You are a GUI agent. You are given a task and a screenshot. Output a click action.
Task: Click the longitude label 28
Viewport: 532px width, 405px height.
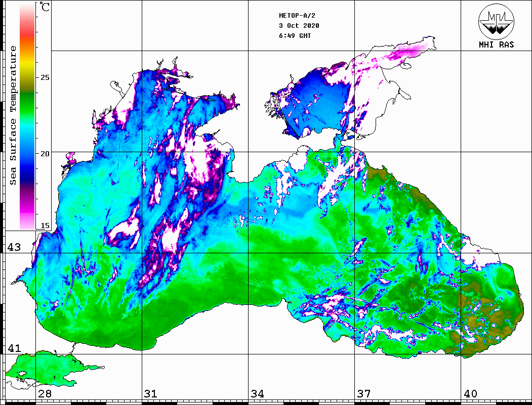(45, 394)
